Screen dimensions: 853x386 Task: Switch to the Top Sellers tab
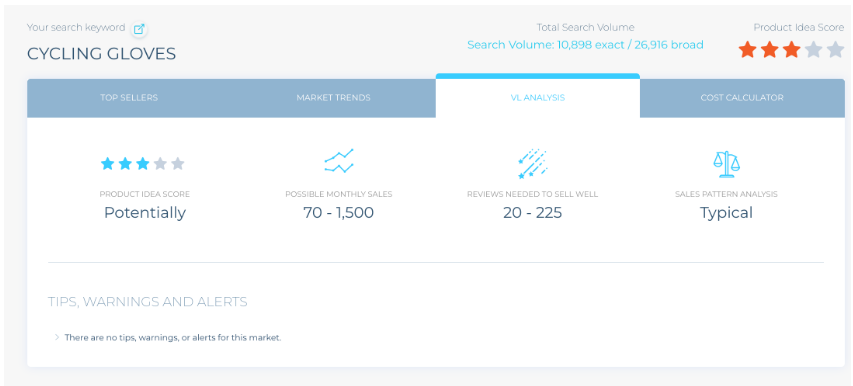(x=129, y=98)
